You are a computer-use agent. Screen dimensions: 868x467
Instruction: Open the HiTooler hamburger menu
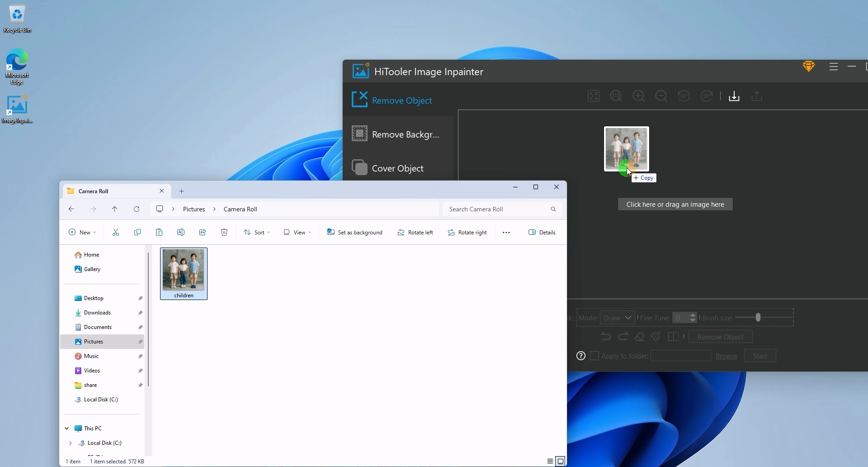(x=834, y=67)
